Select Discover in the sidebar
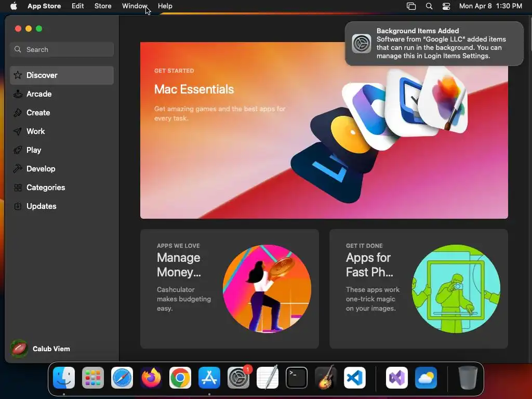532x399 pixels. [x=62, y=75]
